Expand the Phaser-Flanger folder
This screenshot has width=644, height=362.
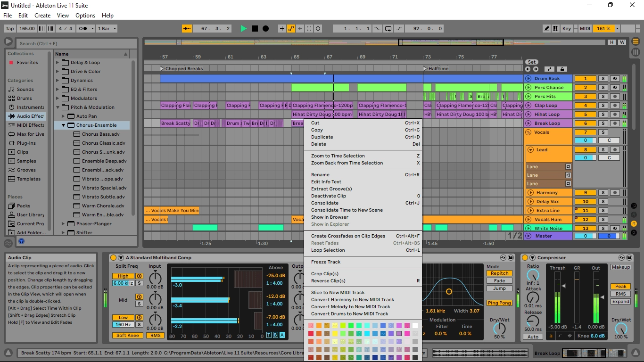pos(64,224)
